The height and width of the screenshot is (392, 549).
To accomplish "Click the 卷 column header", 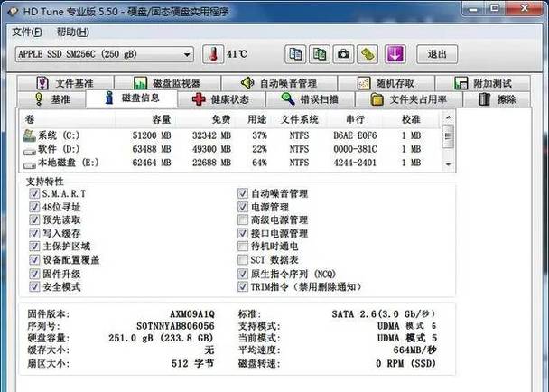I will pyautogui.click(x=67, y=120).
